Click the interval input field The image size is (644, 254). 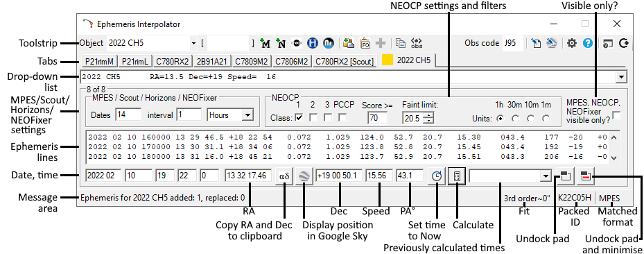click(189, 115)
